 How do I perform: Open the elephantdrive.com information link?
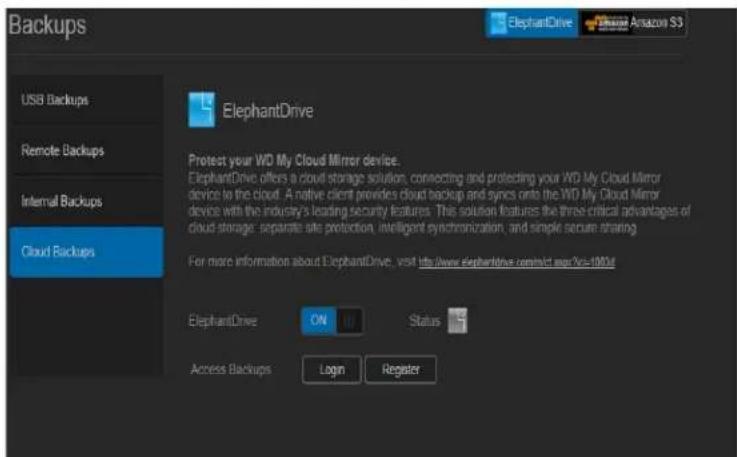click(x=517, y=262)
